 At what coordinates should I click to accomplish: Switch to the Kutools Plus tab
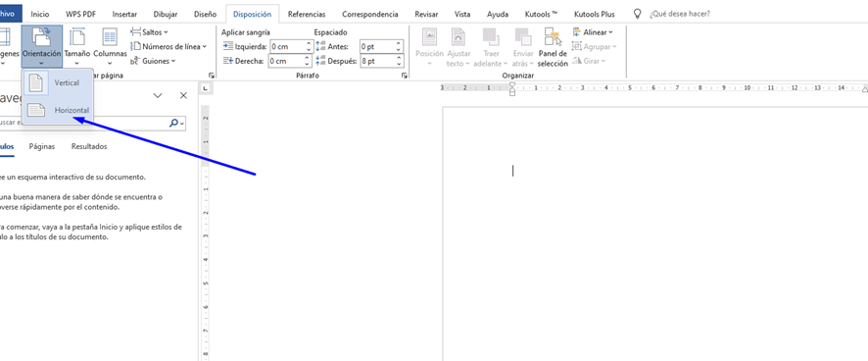point(595,14)
